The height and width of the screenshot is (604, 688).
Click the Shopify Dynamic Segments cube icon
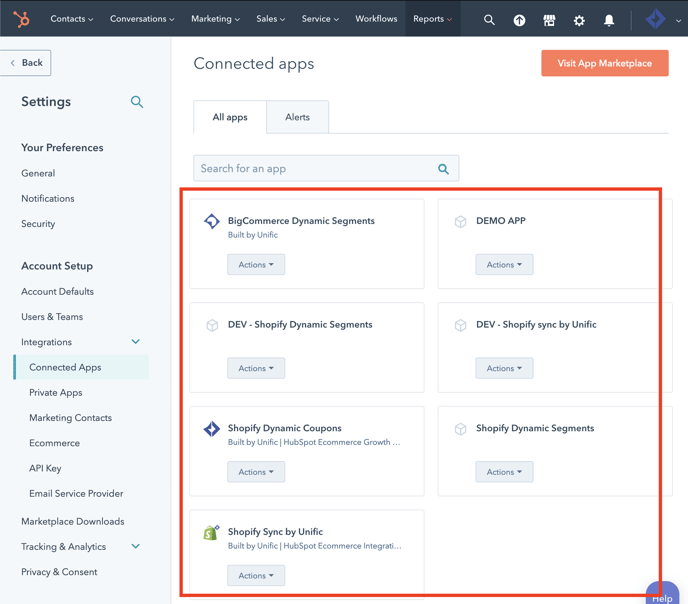460,429
